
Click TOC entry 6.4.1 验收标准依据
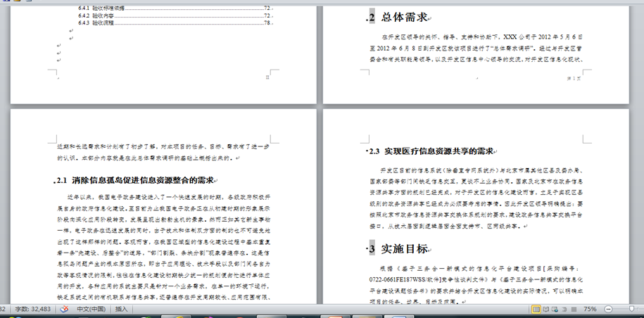pyautogui.click(x=174, y=8)
